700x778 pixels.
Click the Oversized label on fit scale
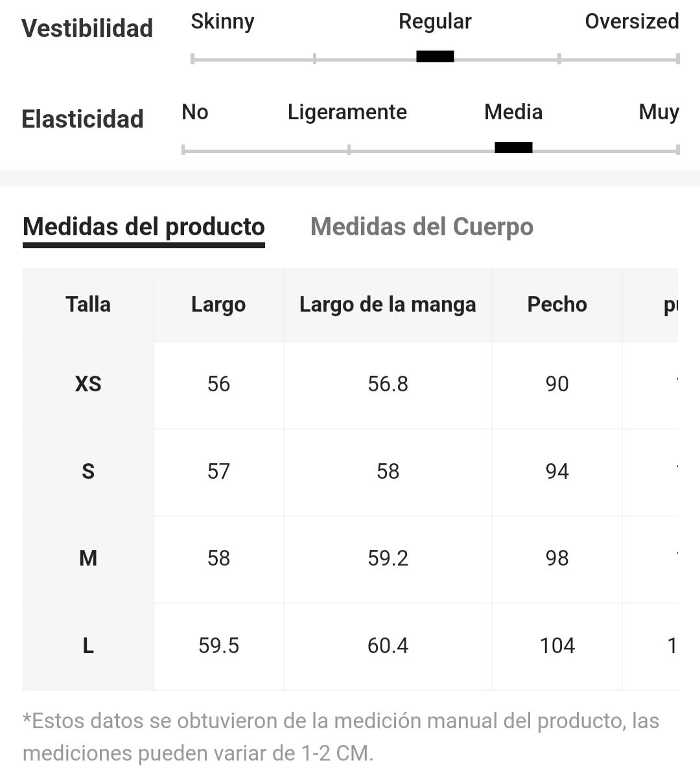[632, 21]
